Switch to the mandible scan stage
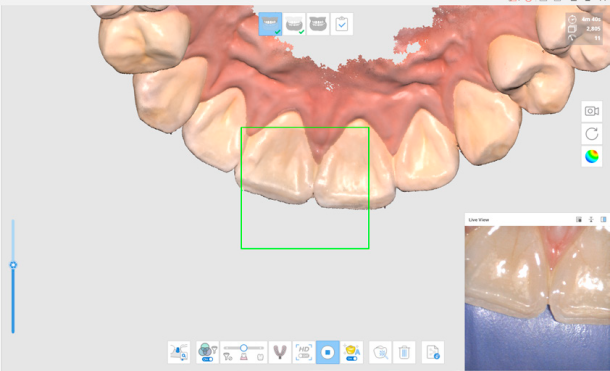Viewport: 610px width, 371px height. coord(294,24)
